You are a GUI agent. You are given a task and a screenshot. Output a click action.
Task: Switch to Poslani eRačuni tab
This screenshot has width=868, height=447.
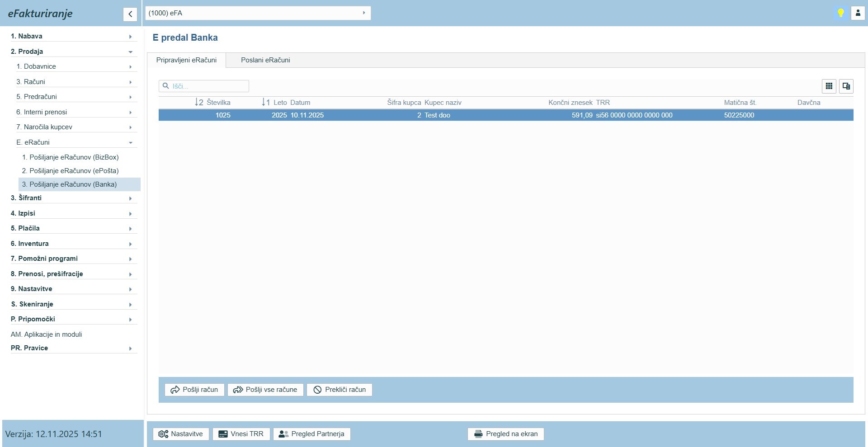click(x=265, y=60)
